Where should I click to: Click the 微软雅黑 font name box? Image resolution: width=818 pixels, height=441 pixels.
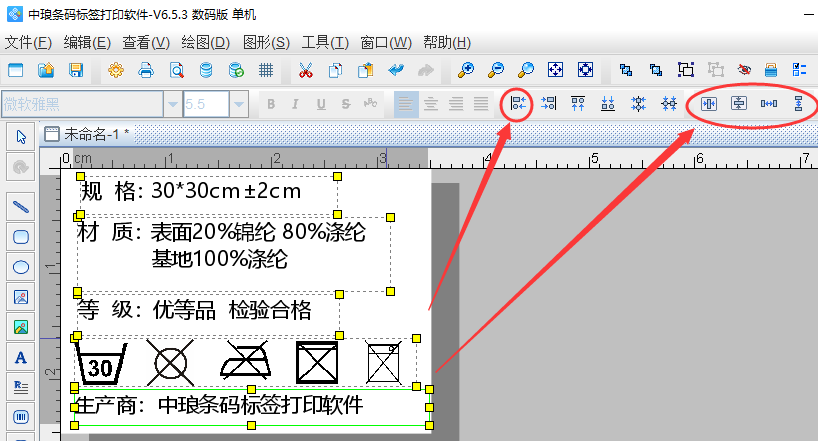point(80,104)
